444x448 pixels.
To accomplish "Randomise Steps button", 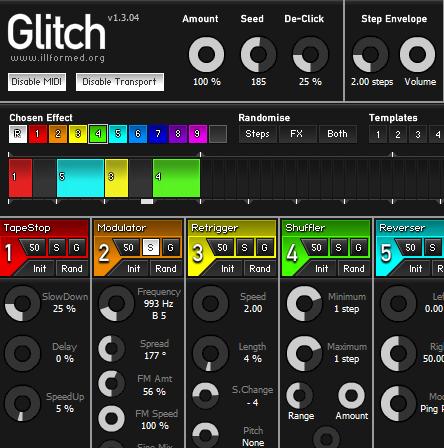I will 258,134.
